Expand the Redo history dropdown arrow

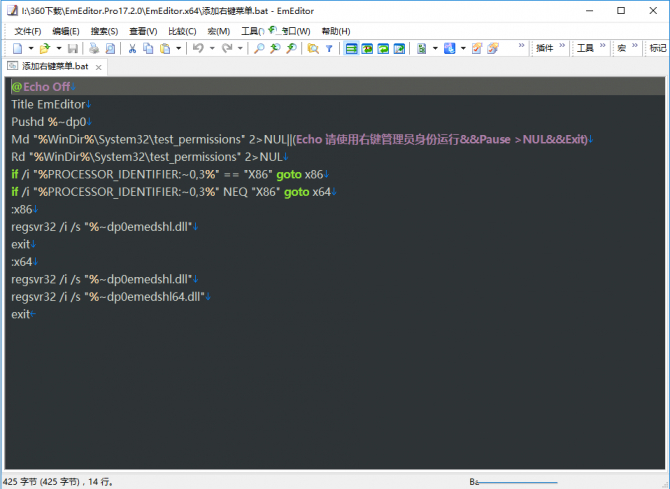tap(240, 48)
